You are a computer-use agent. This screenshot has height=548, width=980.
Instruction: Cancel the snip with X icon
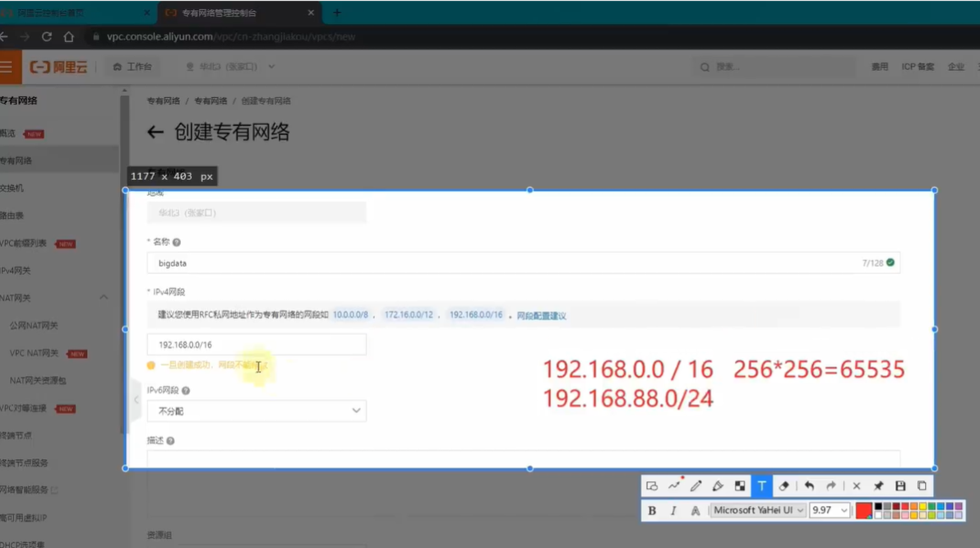856,486
